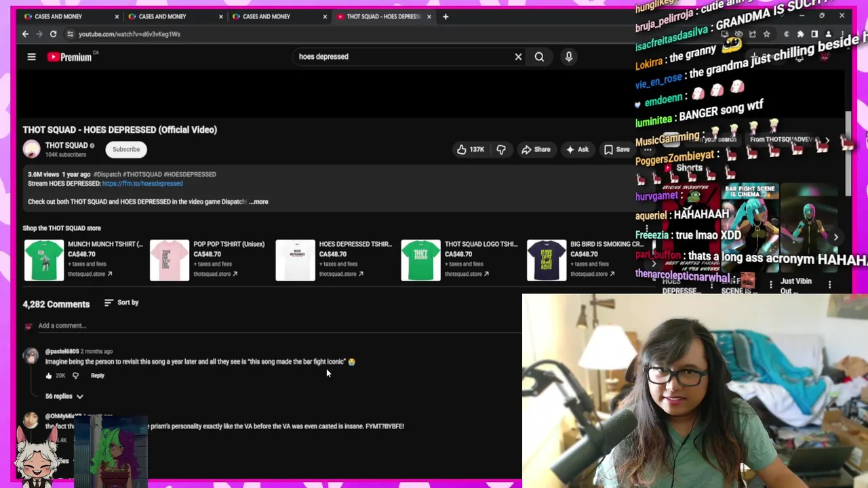Bookmark this page with the star icon

click(x=766, y=34)
